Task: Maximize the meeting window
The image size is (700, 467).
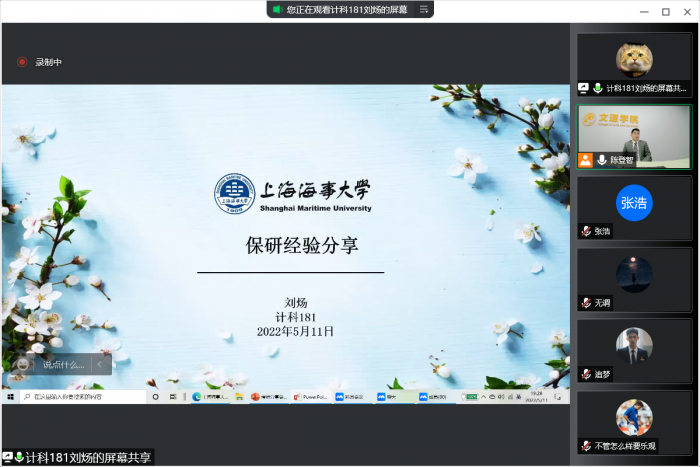Action: pos(666,12)
